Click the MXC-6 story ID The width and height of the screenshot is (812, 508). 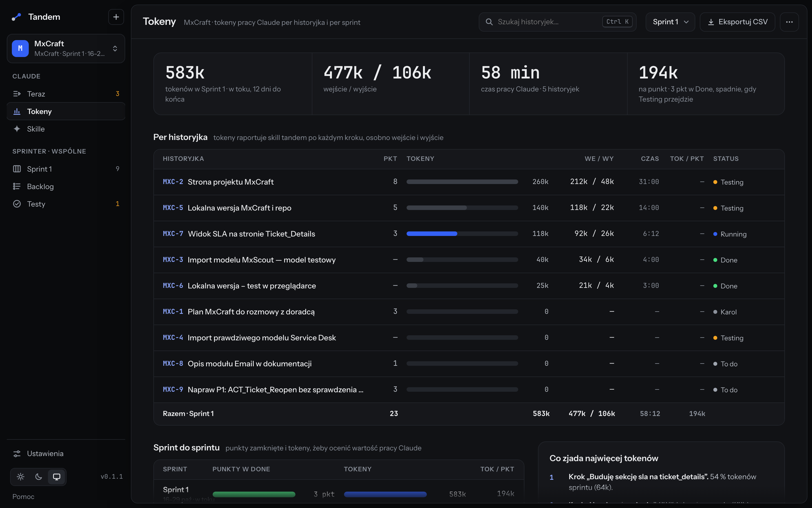[173, 286]
